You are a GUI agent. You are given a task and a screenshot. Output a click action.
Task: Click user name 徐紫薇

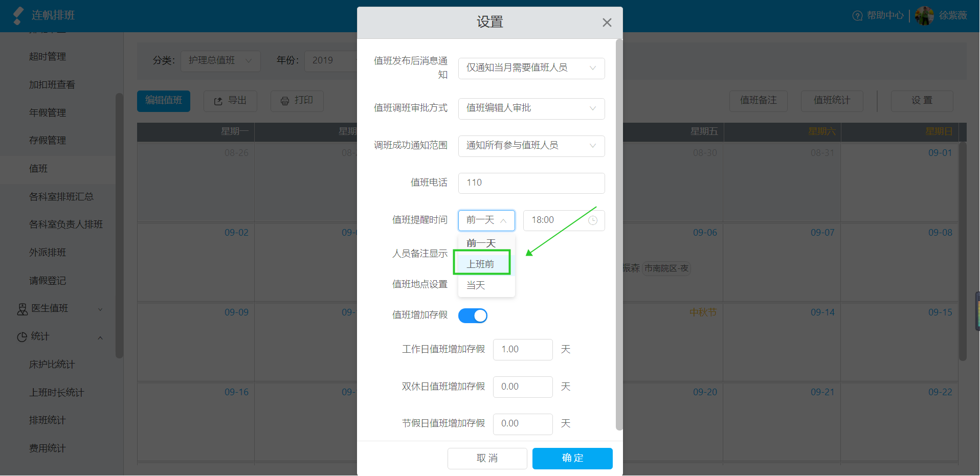point(953,16)
